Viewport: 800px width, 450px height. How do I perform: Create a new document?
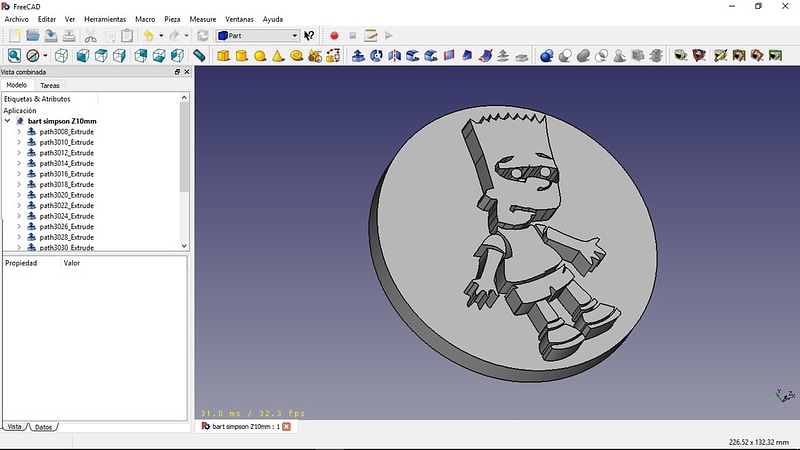pyautogui.click(x=14, y=36)
